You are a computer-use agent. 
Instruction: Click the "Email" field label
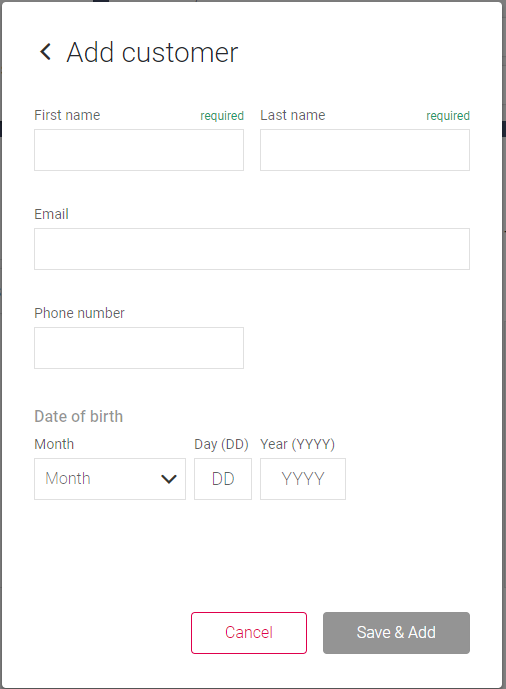point(51,214)
